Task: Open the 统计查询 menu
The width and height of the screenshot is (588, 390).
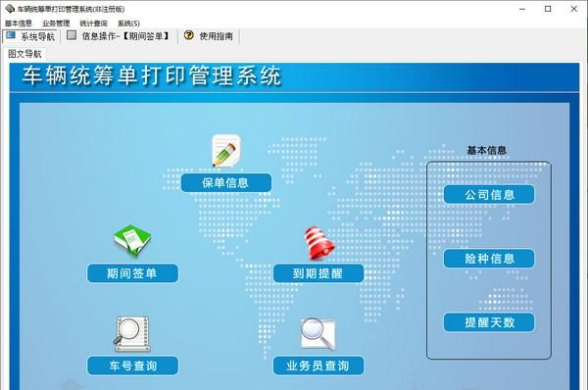Action: [x=93, y=24]
